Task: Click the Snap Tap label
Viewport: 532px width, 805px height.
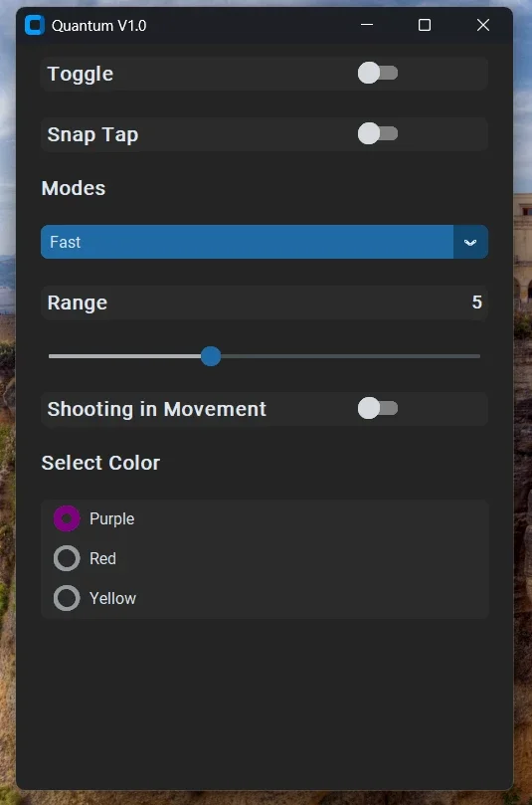Action: [x=92, y=134]
